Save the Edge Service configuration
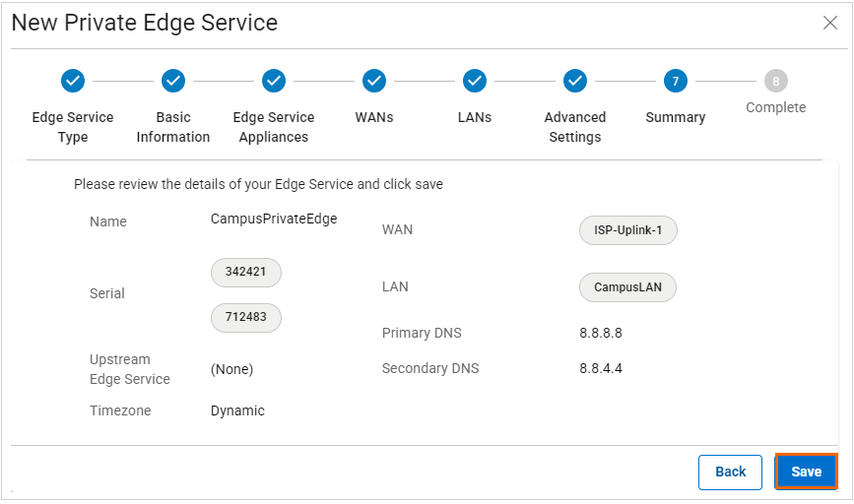 point(806,472)
